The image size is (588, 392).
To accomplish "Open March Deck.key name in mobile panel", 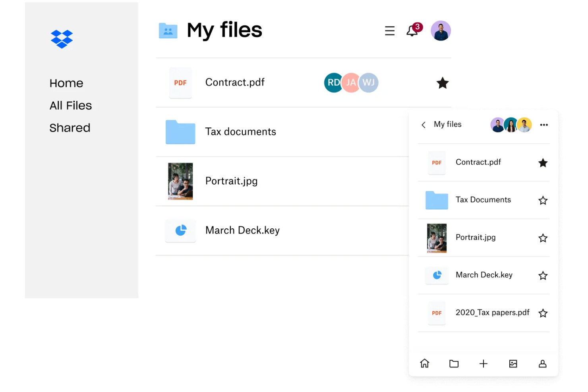I will coord(484,275).
